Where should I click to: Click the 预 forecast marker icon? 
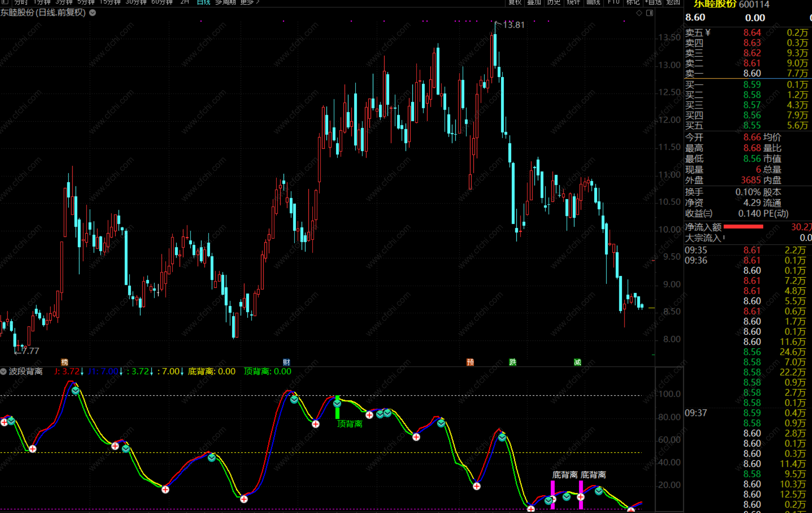click(470, 362)
